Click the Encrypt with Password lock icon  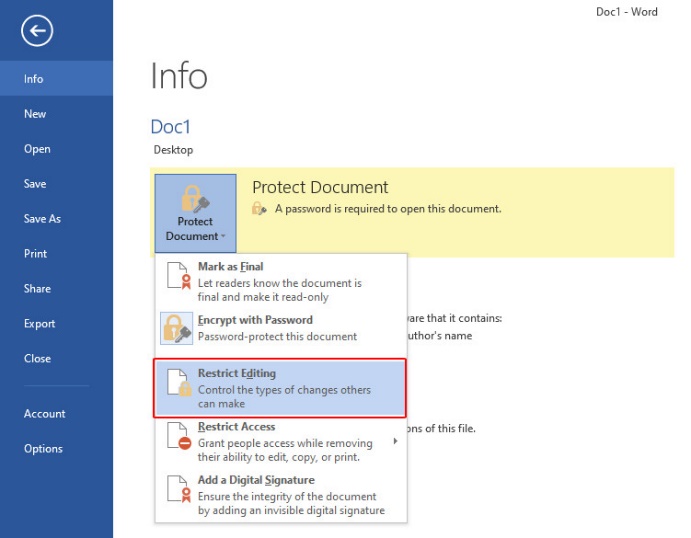[177, 328]
